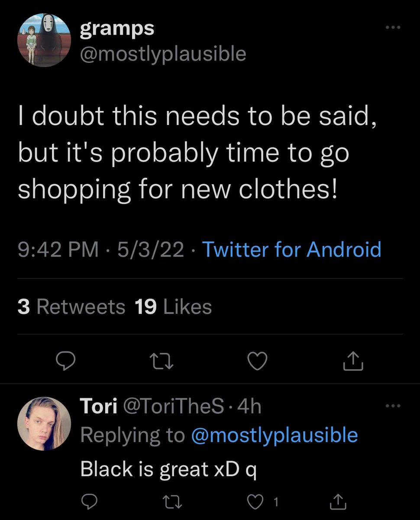Click @mostlyplausible mention in Tori's reply
Screen dimensions: 420x520
(x=274, y=435)
